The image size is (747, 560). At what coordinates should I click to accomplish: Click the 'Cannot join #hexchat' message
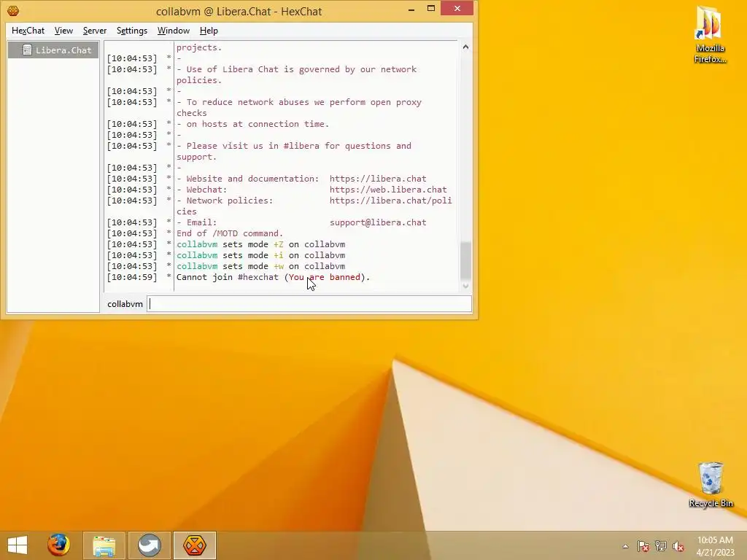273,277
